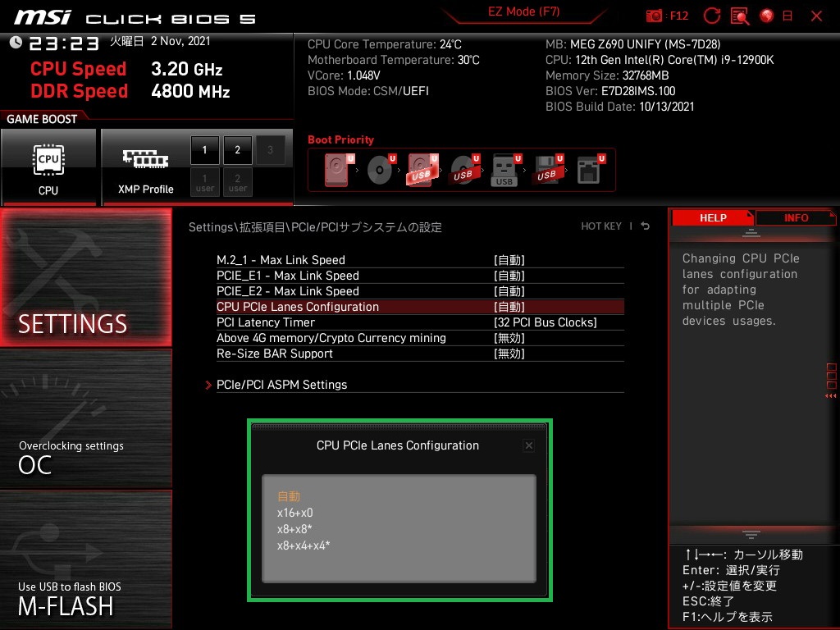Choose x16+x0 lanes option
This screenshot has height=630, width=840.
[294, 513]
